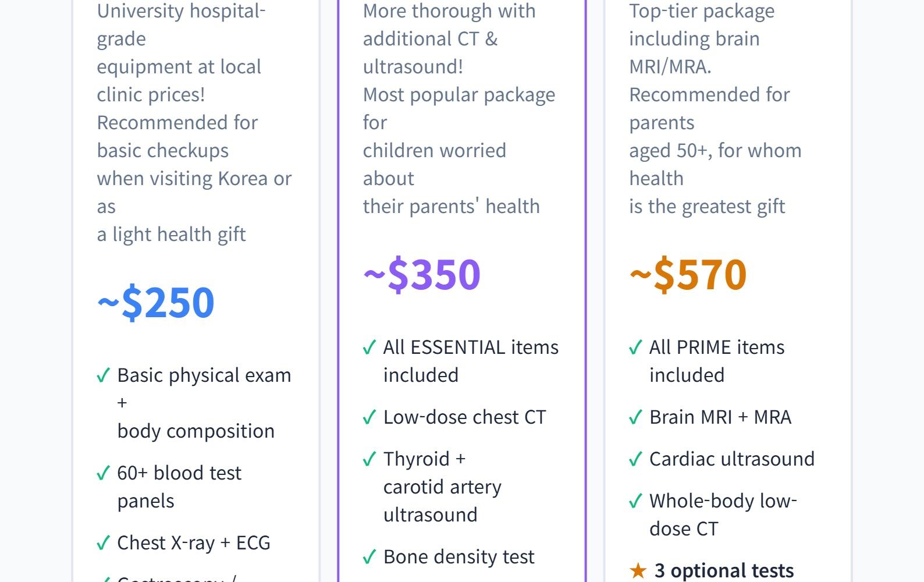Click checkmark next to 60+ blood test panels
This screenshot has height=582, width=924.
103,473
